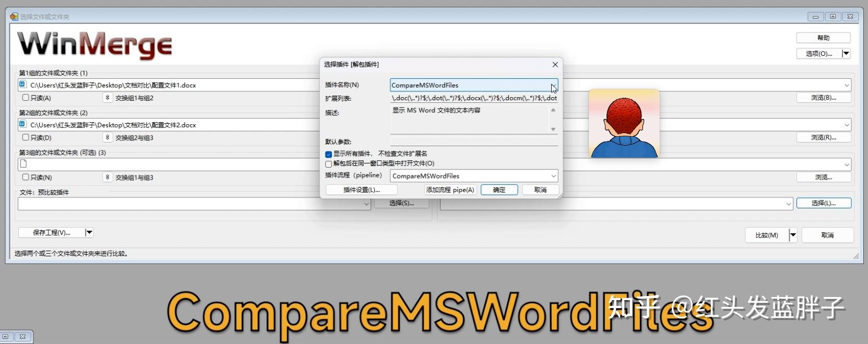Click the Word file icon of group 1 path
Viewport: 868px width, 344px height.
point(23,85)
